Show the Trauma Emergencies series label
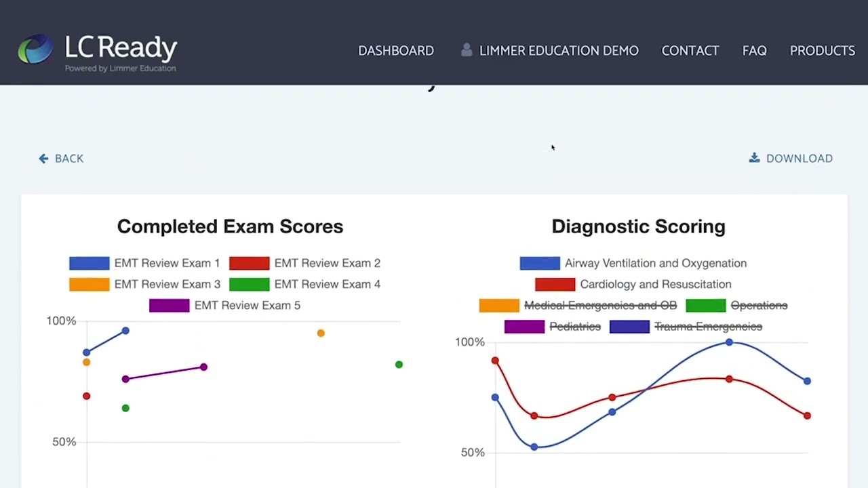868x488 pixels. (x=708, y=327)
